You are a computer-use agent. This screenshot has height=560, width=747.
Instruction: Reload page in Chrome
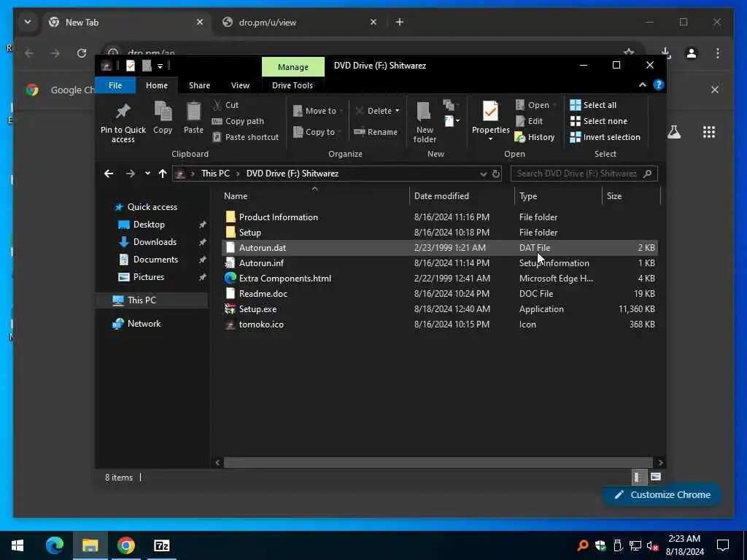click(82, 53)
